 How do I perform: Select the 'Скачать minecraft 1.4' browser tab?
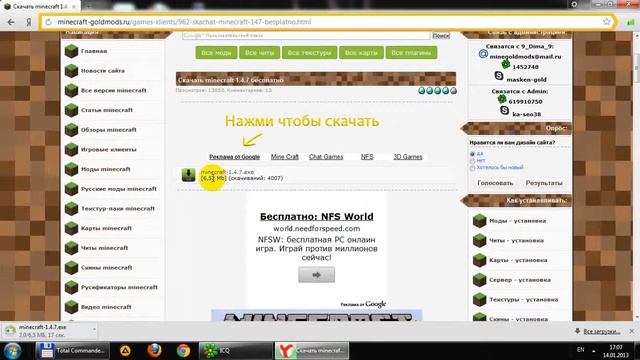[40, 6]
